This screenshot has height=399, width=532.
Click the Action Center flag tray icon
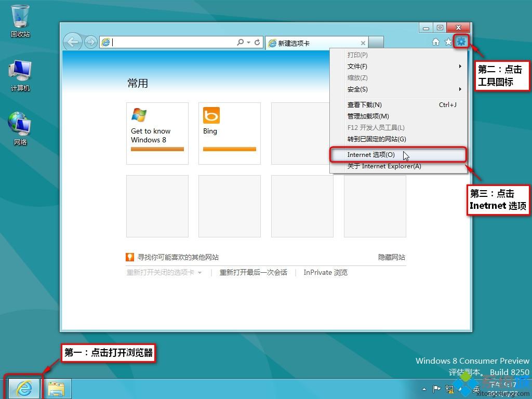(x=436, y=389)
